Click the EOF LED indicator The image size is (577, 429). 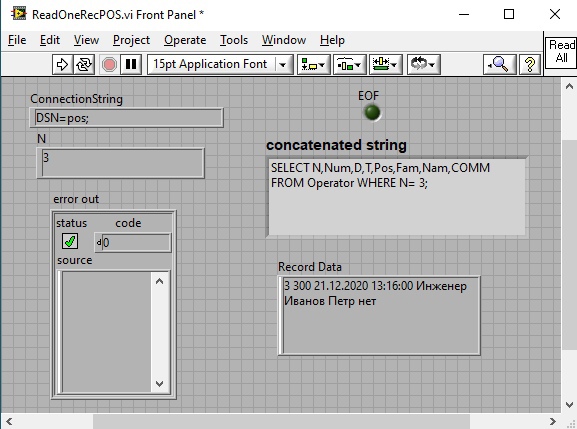(372, 113)
